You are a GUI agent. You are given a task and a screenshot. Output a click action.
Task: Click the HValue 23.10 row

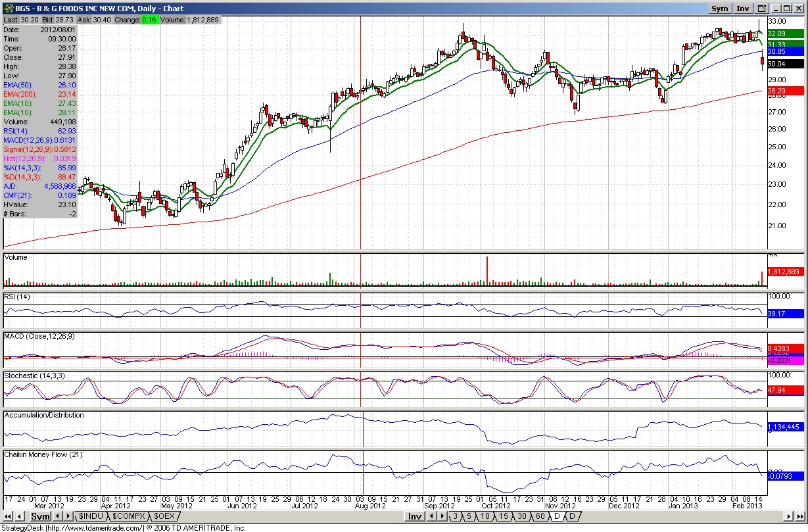40,205
